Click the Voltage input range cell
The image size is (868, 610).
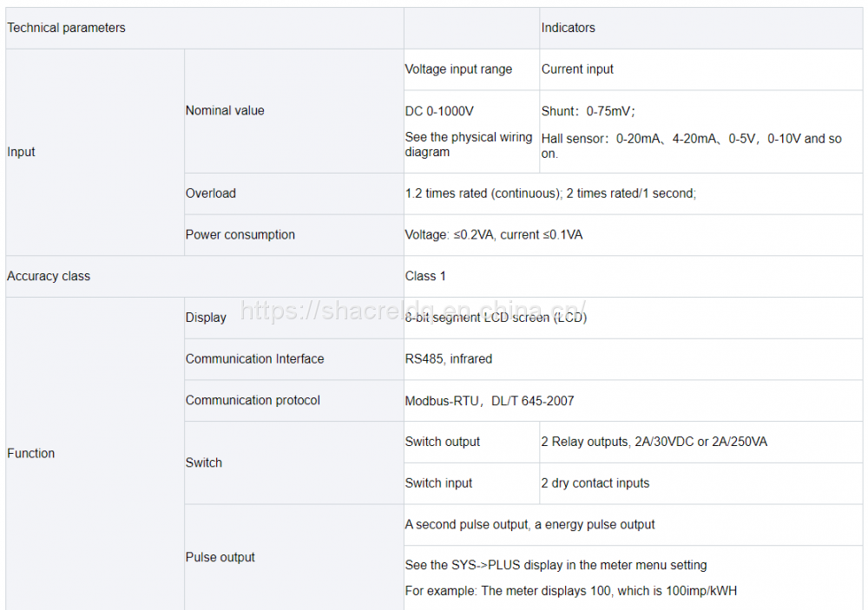tap(458, 69)
